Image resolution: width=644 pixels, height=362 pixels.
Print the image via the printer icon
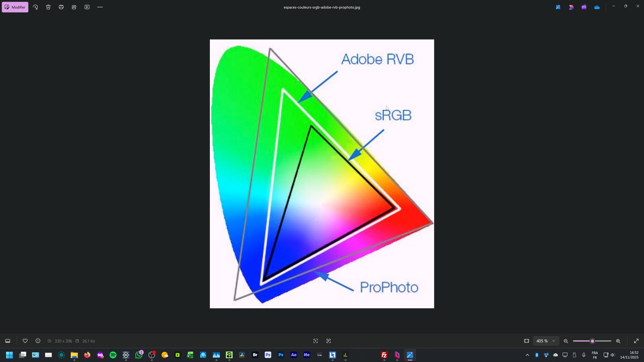point(61,7)
